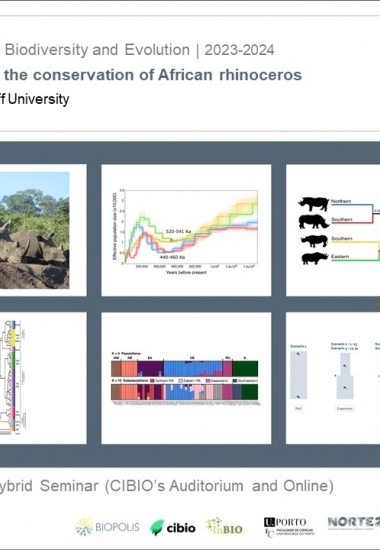Click the K=10 subpopulations bar plot
Screen dimensions: 380x550
[185, 392]
